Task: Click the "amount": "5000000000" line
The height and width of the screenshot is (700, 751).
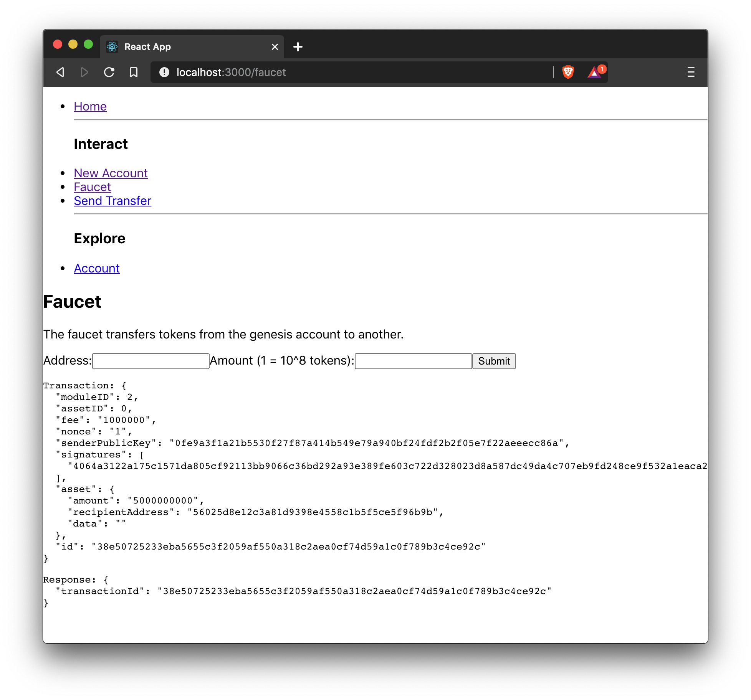Action: [x=136, y=501]
